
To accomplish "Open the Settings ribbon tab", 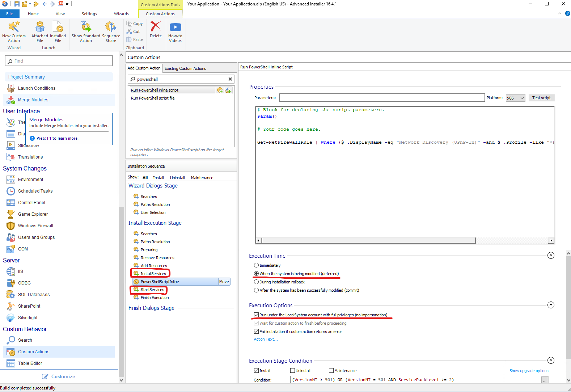I will pos(89,14).
